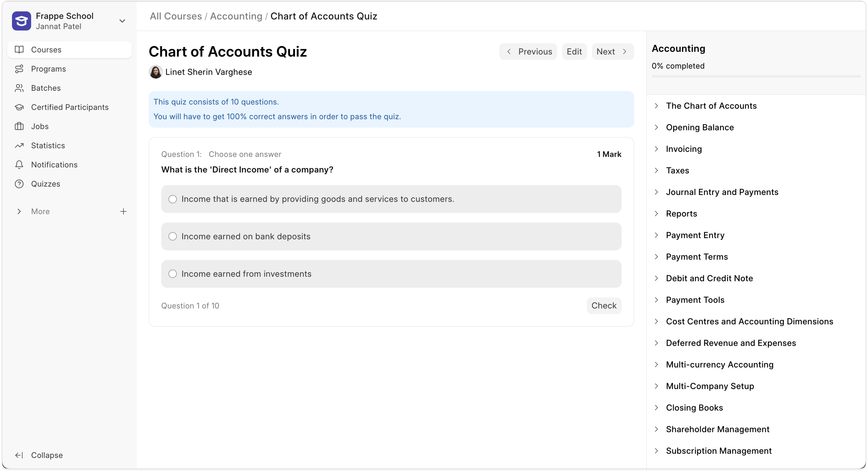This screenshot has height=472, width=868.
Task: Open Certified Participants via graduation icon
Action: [x=19, y=107]
